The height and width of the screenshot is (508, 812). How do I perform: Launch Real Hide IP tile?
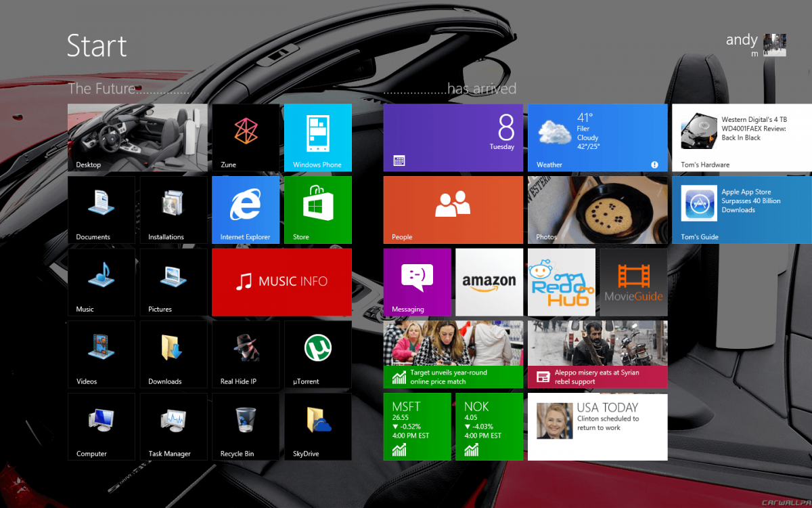coord(245,354)
